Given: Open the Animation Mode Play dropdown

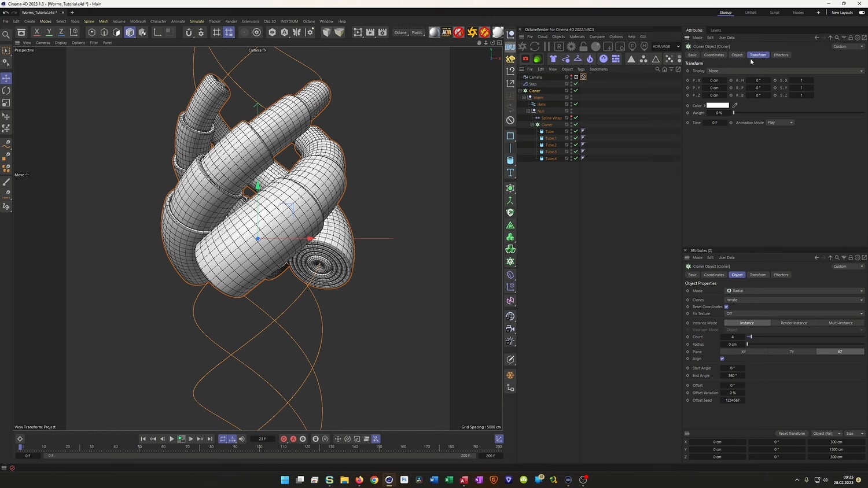Looking at the screenshot, I should click(x=780, y=123).
